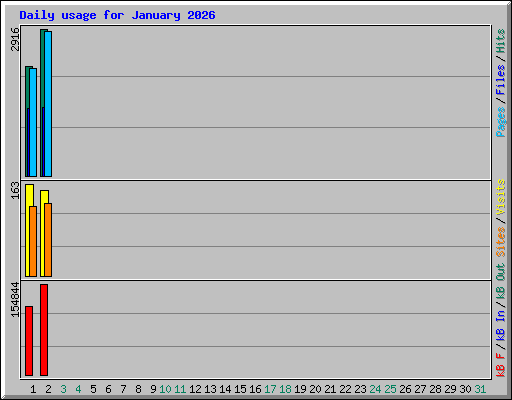The height and width of the screenshot is (400, 512).
Task: Click day label 20 on x-axis
Action: pos(315,389)
